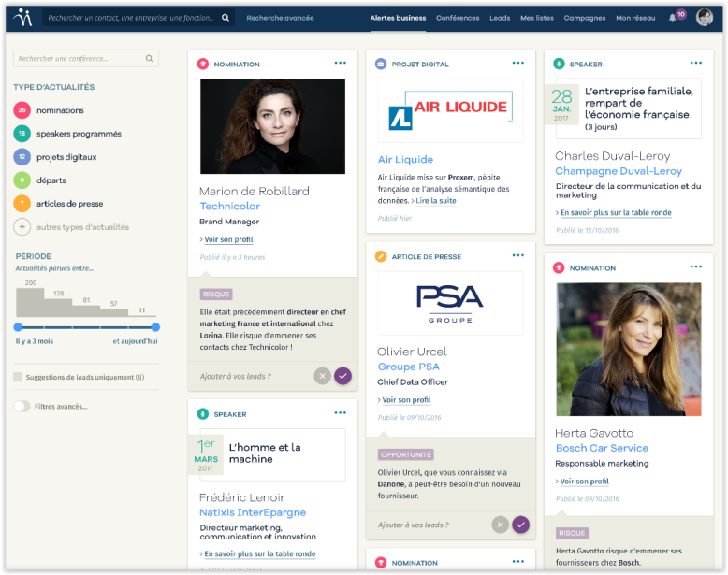
Task: Click the magnifier icon in the top search bar
Action: (226, 18)
